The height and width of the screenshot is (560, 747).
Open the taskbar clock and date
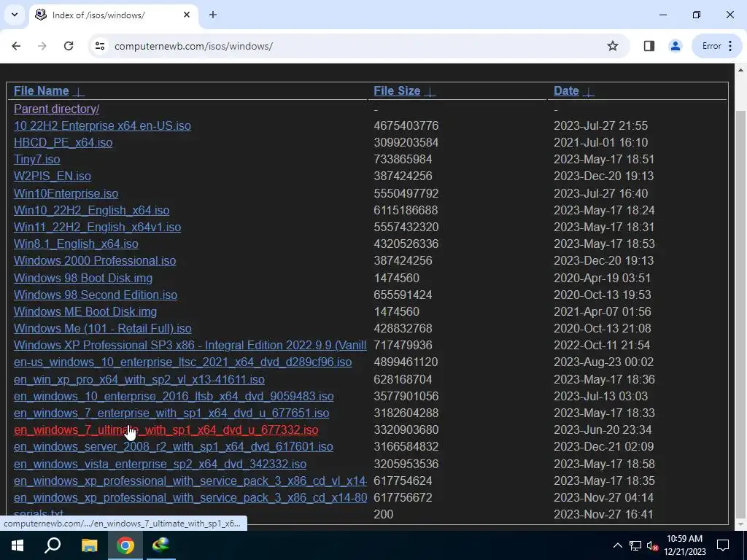tap(684, 545)
